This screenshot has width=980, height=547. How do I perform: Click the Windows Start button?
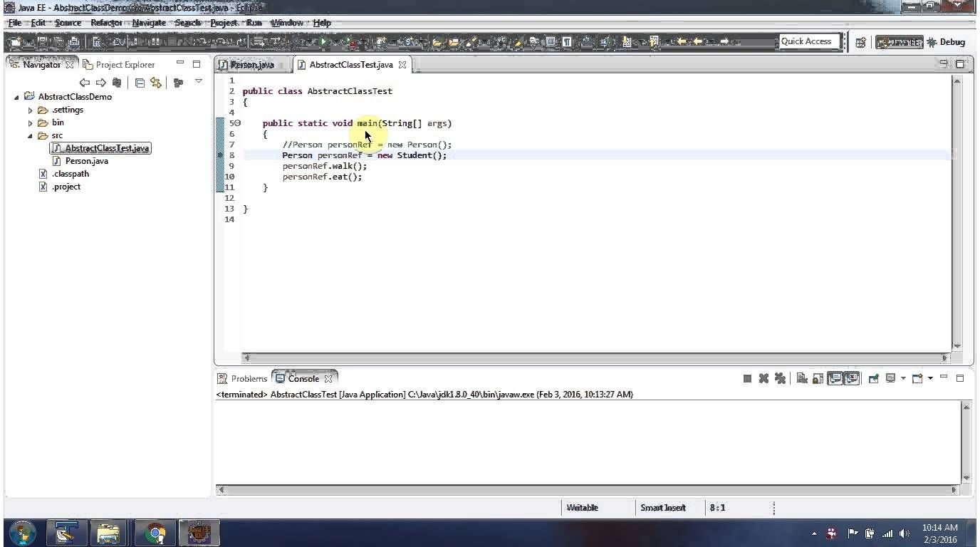[x=22, y=532]
